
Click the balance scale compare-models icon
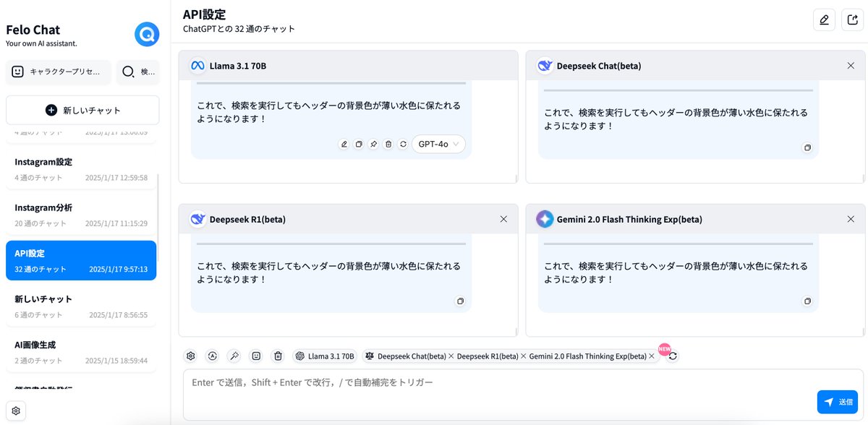click(370, 356)
